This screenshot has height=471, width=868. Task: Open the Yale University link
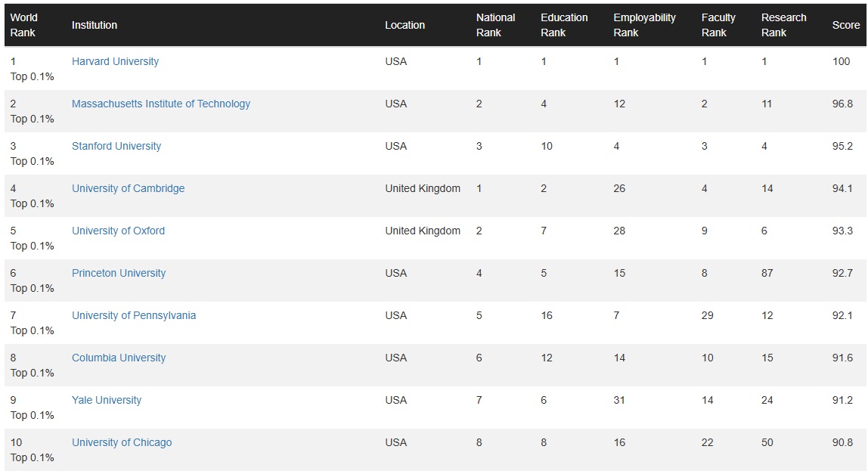[107, 400]
